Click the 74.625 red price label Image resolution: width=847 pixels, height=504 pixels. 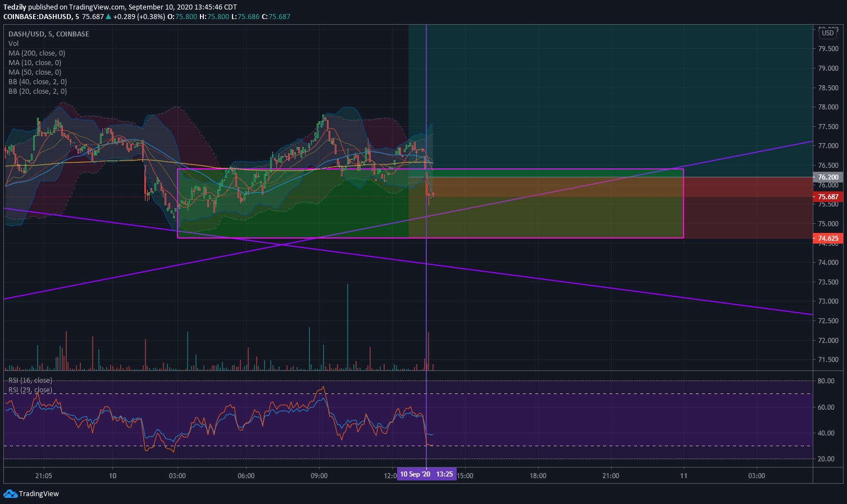pos(828,239)
